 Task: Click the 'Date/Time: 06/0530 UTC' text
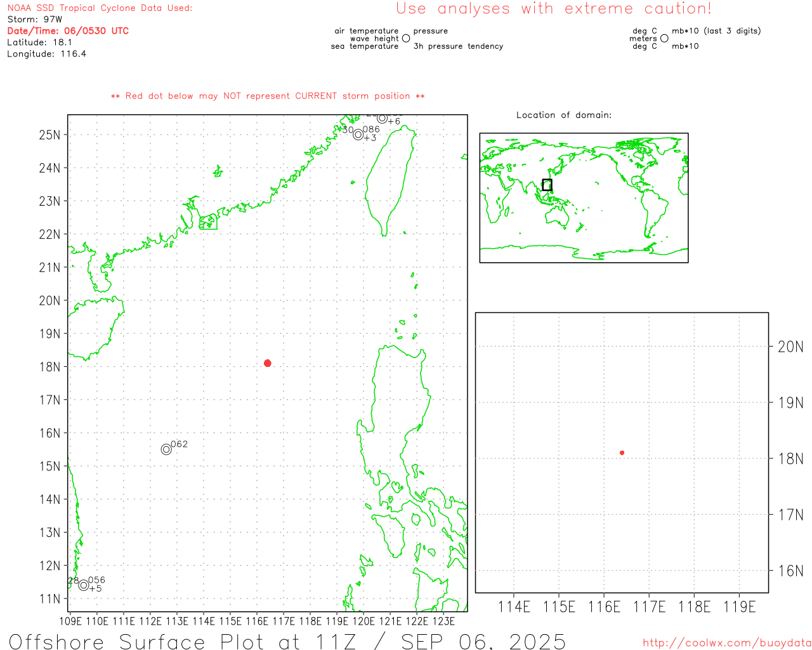tap(68, 31)
